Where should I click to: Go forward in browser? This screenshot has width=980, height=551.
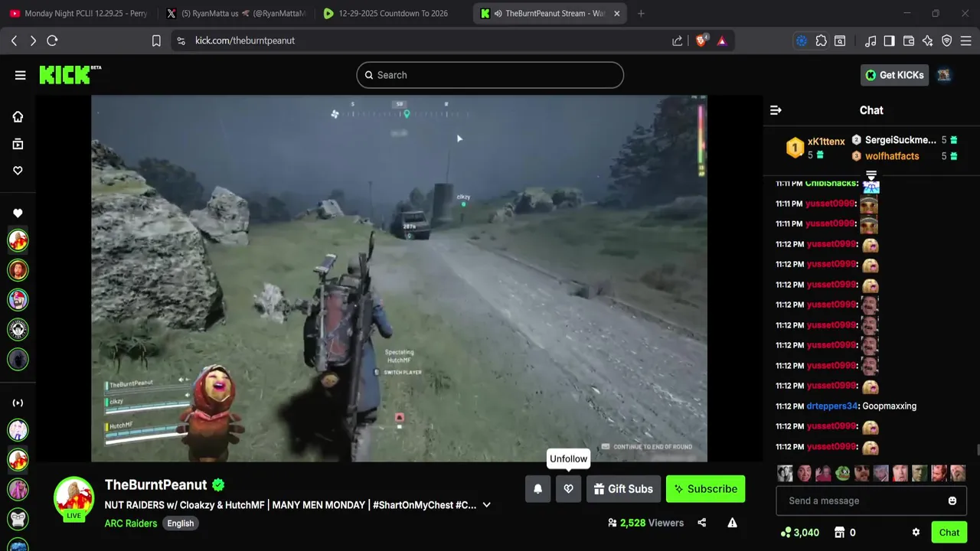click(x=33, y=41)
